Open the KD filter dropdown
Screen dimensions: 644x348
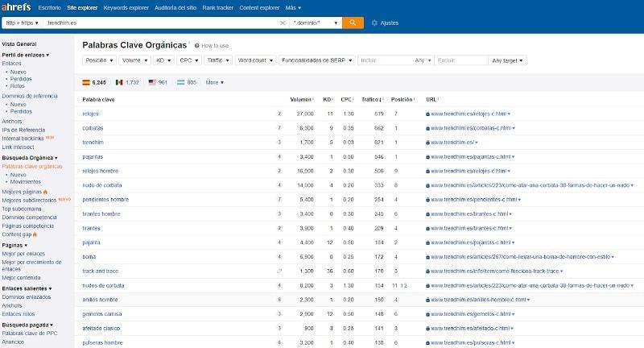[x=163, y=60]
